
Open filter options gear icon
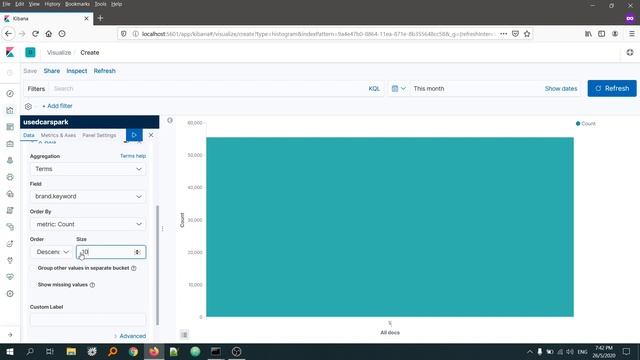pos(28,106)
